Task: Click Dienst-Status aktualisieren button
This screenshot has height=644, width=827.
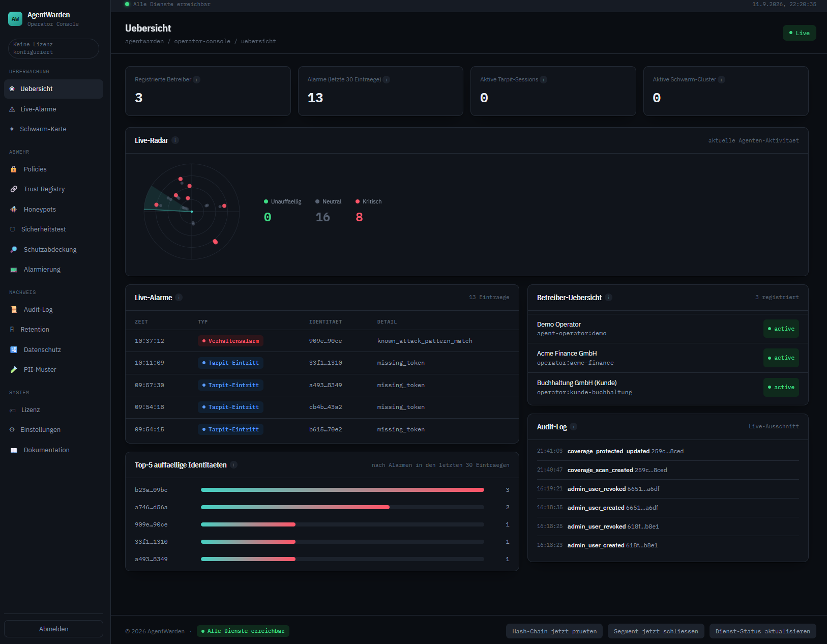Action: coord(763,631)
